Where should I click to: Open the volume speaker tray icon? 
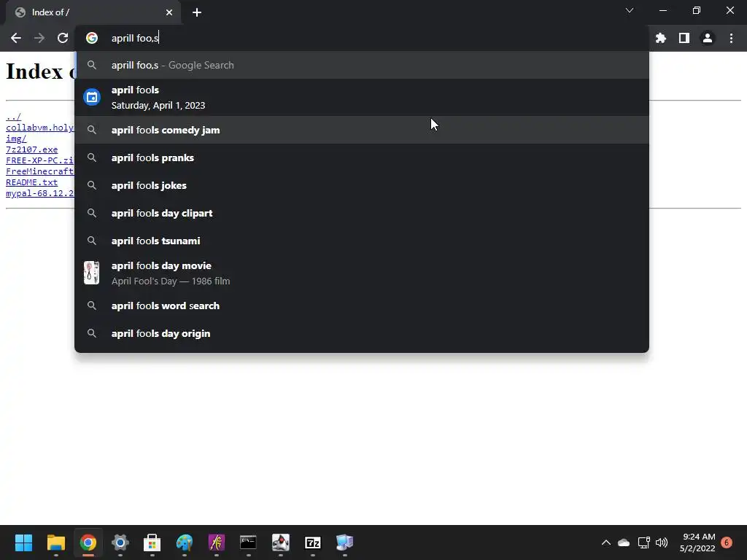point(662,542)
